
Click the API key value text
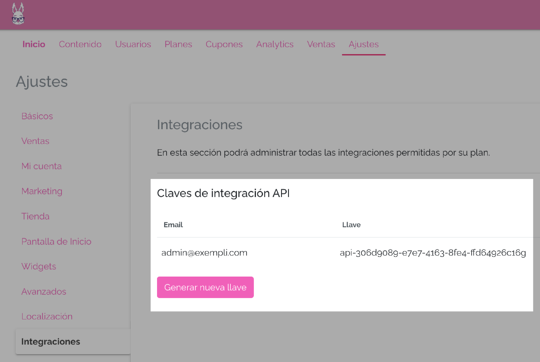[x=433, y=253]
